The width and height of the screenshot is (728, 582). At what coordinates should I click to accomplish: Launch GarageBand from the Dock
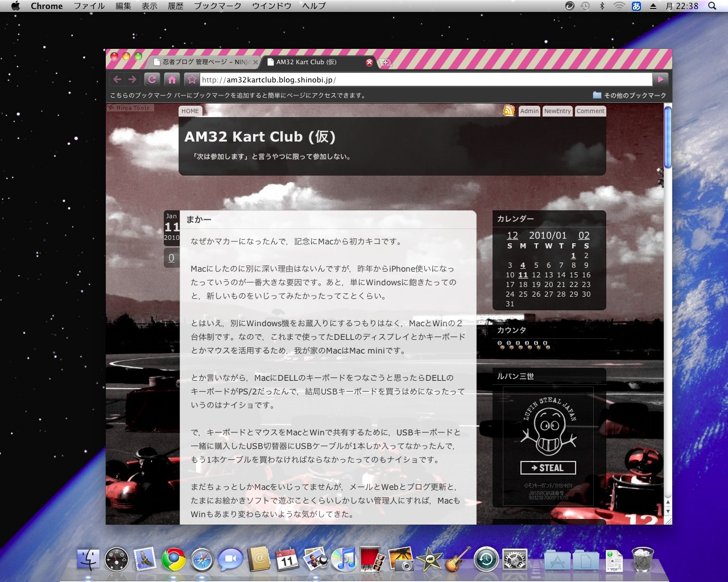[x=458, y=559]
